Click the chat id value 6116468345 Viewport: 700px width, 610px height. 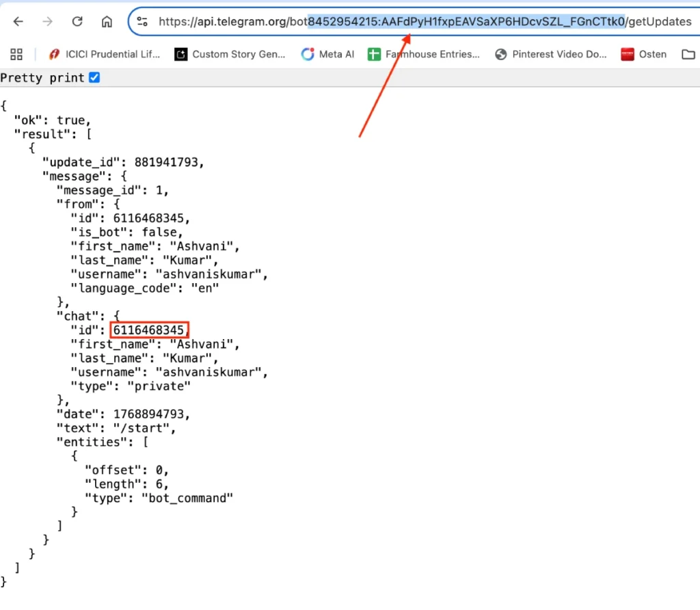click(148, 330)
